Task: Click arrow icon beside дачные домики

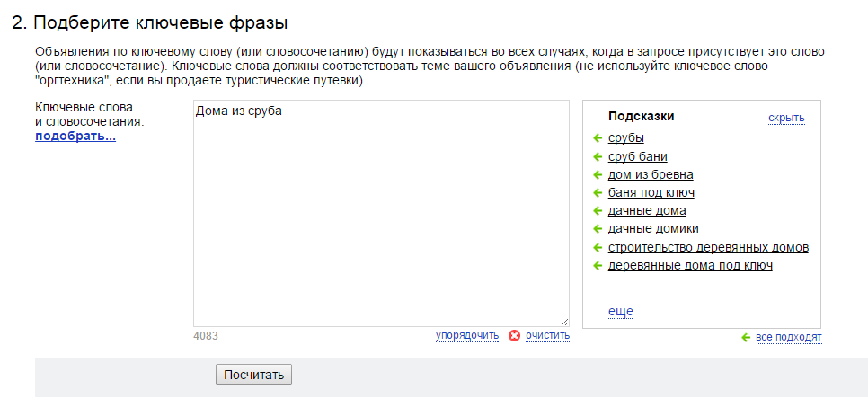Action: coord(598,229)
